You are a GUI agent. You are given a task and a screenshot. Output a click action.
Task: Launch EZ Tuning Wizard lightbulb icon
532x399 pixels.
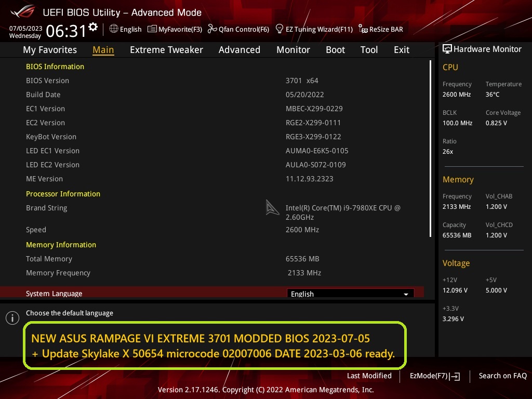point(280,29)
